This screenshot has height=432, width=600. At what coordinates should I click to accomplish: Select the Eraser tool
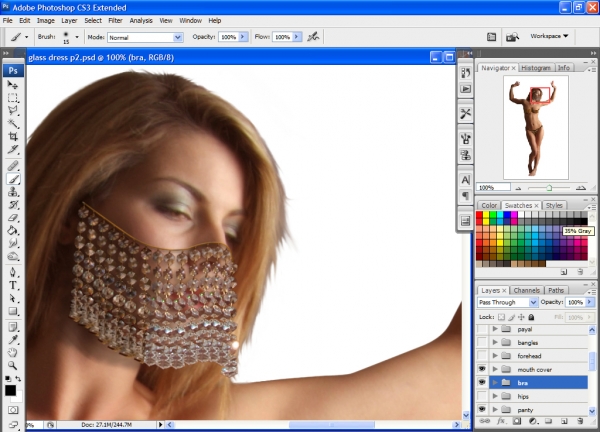click(x=13, y=218)
